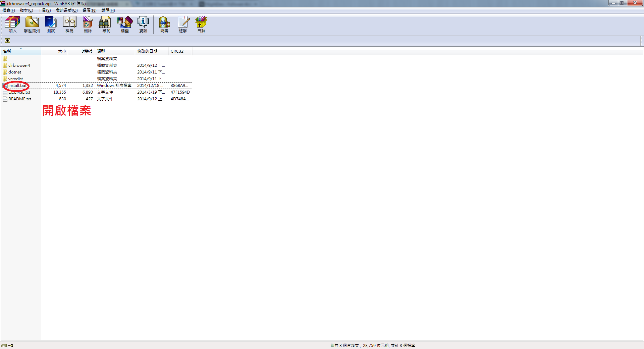644x349 pixels.
Task: Select the README.txt file name
Action: coord(20,99)
